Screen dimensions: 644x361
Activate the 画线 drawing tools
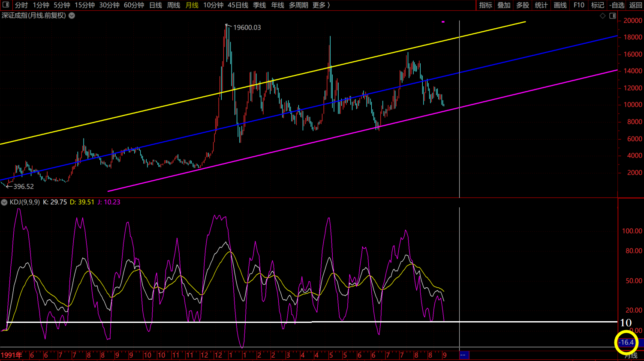pos(560,5)
